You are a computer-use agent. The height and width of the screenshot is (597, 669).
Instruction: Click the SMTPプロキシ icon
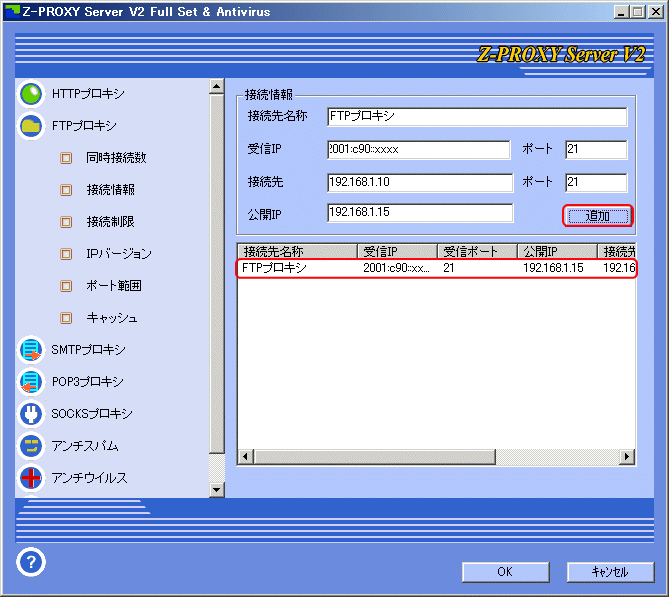point(31,350)
